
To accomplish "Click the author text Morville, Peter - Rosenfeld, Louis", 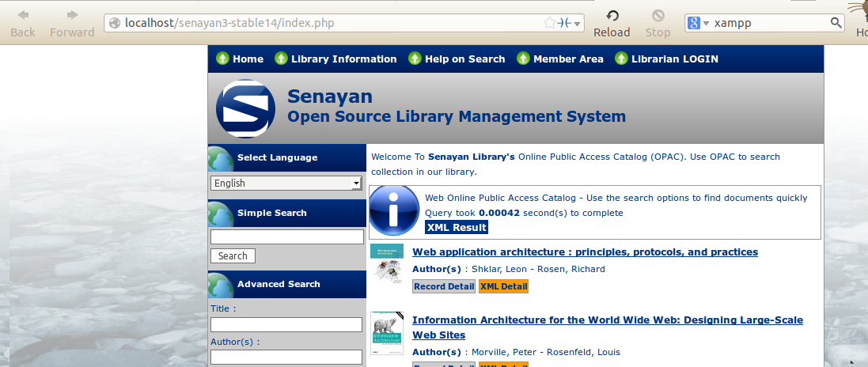I will 546,352.
